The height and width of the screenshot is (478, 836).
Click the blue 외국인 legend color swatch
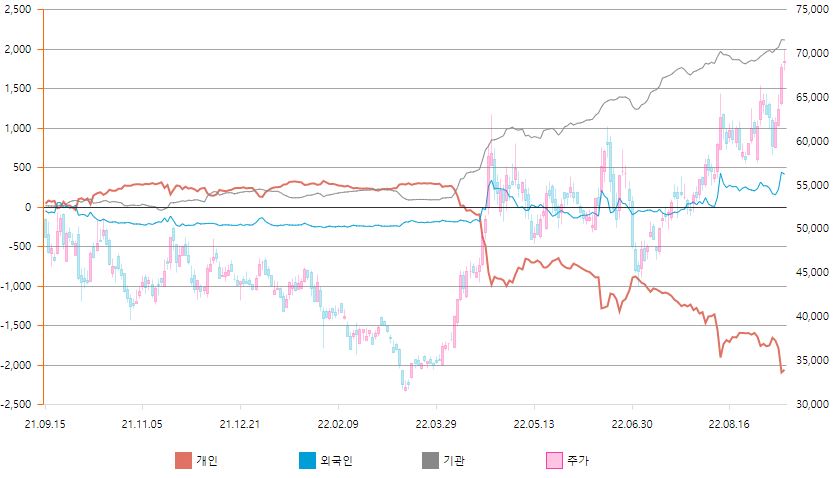pos(308,461)
